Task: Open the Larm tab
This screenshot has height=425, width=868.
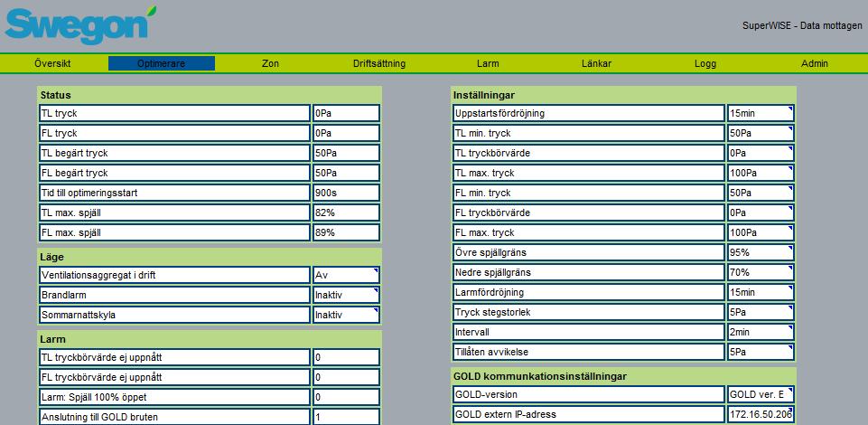Action: click(488, 63)
